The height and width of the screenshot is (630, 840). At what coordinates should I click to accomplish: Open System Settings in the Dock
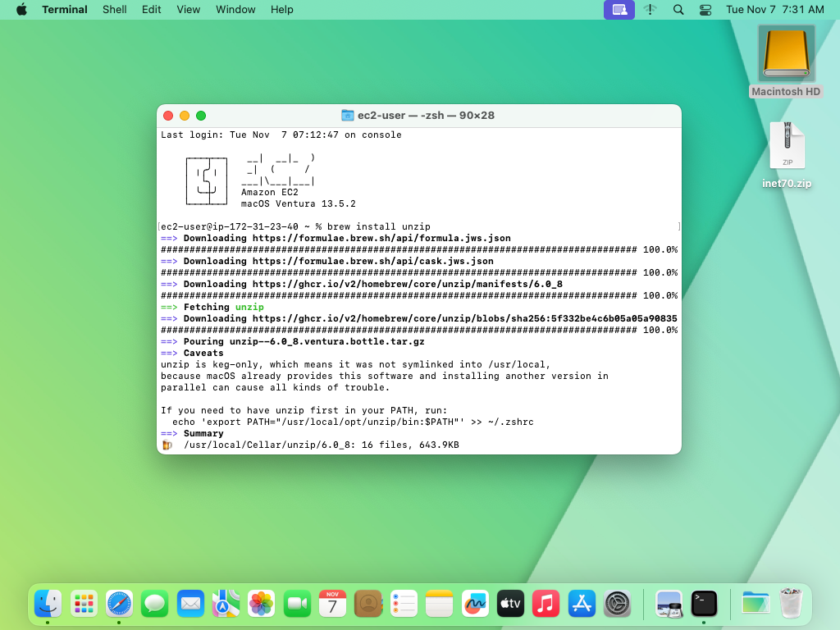pyautogui.click(x=617, y=603)
